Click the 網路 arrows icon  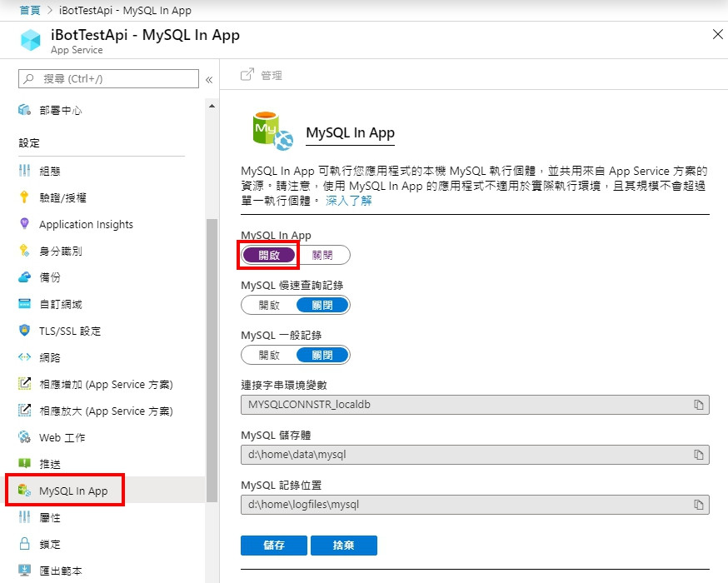[24, 357]
